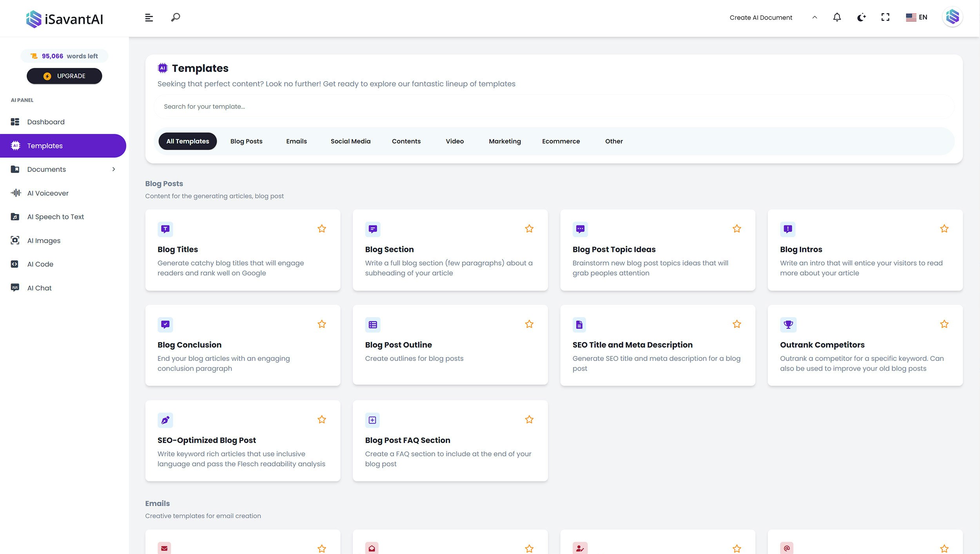Click the Outrank Competitors trophy icon
The height and width of the screenshot is (554, 980).
coord(788,324)
